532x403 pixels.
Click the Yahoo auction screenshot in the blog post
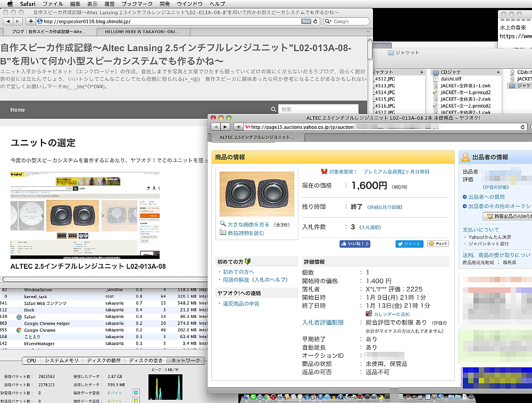[x=85, y=215]
